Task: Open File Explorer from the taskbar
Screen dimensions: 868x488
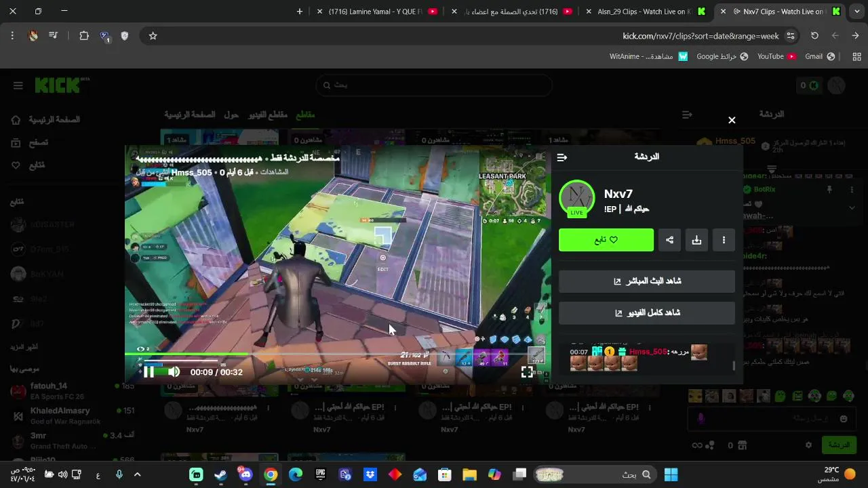Action: click(469, 474)
